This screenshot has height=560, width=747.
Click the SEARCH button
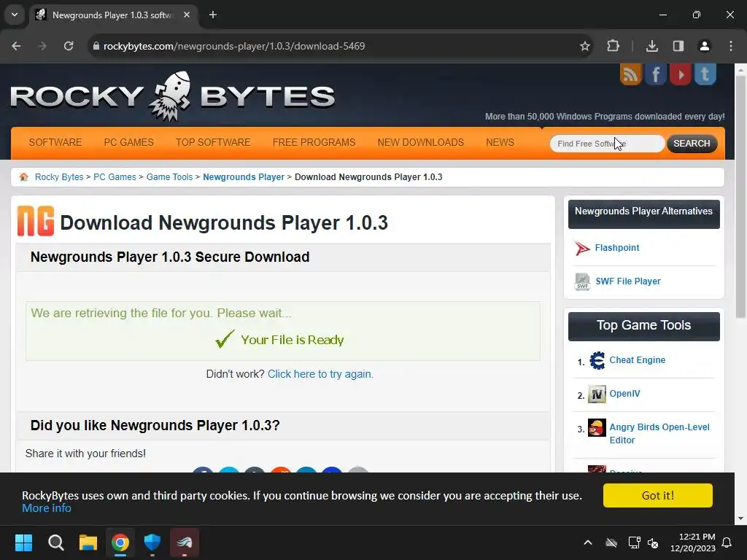pyautogui.click(x=692, y=144)
